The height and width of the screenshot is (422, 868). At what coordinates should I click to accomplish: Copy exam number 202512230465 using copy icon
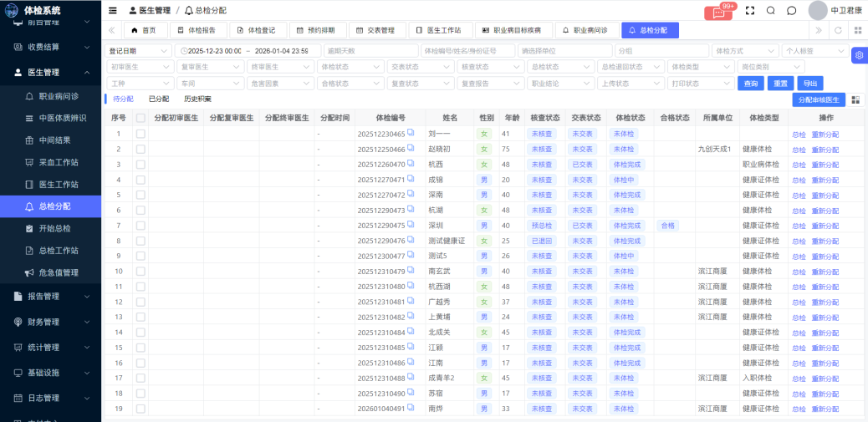[411, 133]
